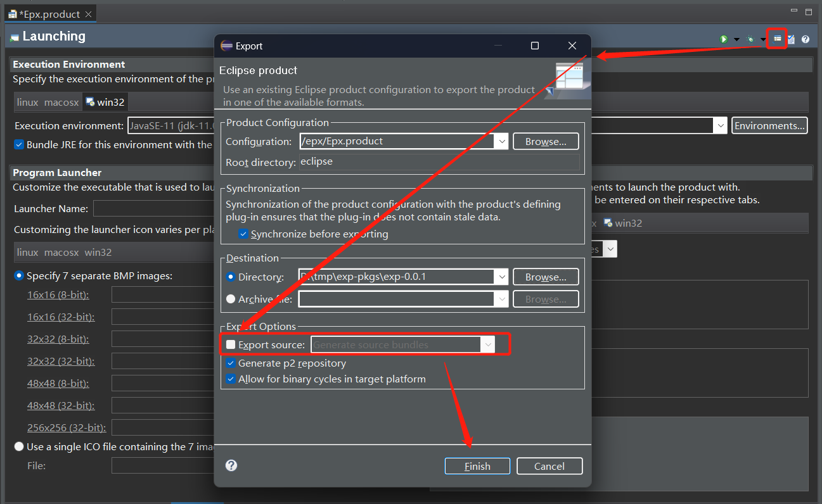This screenshot has width=822, height=504.
Task: Expand the Archive file dropdown arrow
Action: pyautogui.click(x=501, y=299)
